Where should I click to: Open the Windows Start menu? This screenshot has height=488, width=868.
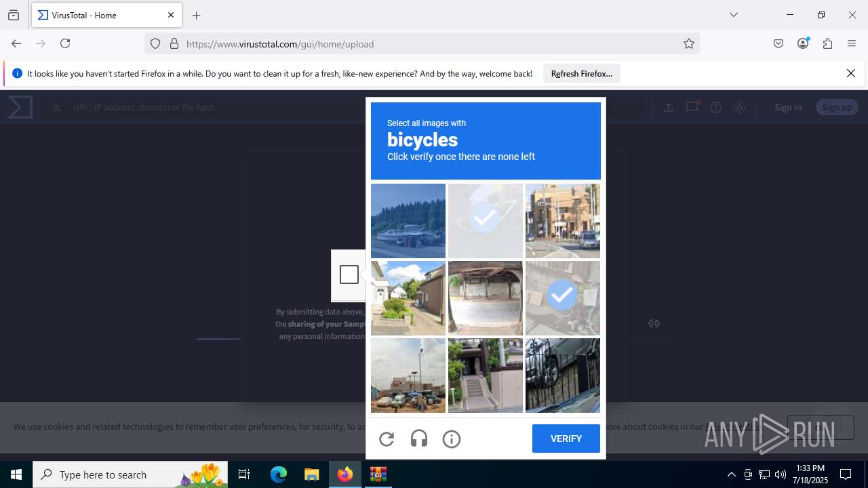click(16, 474)
